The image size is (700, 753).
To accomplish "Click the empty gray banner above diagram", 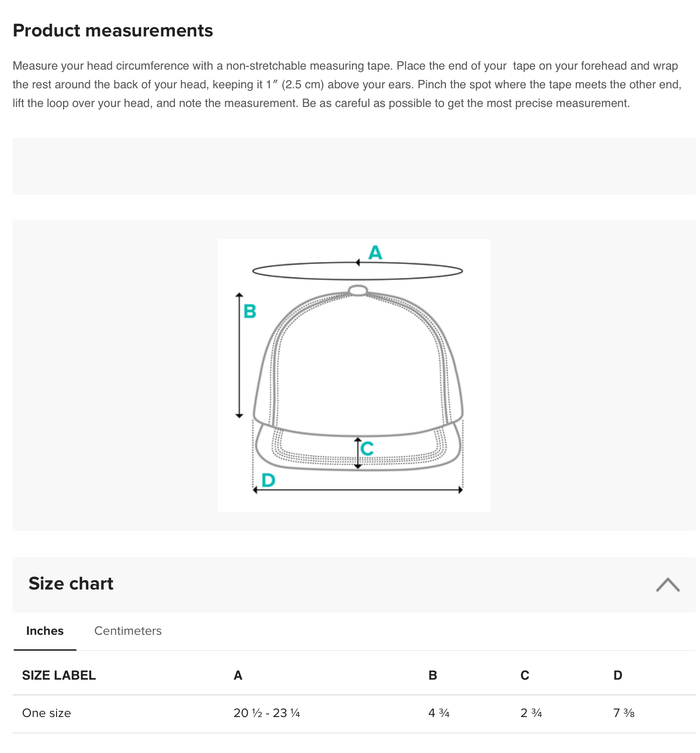I will click(354, 166).
